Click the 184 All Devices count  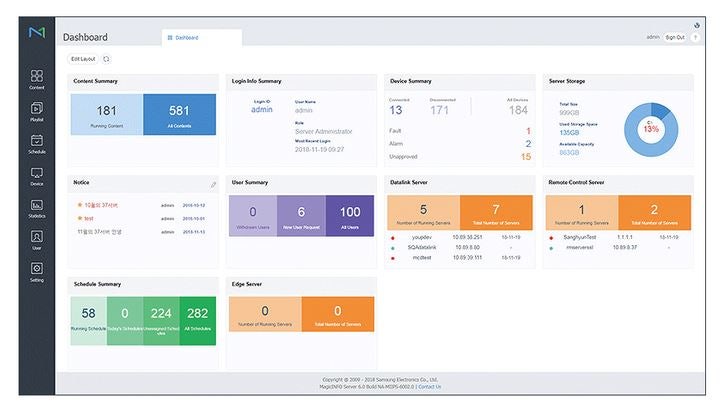518,110
